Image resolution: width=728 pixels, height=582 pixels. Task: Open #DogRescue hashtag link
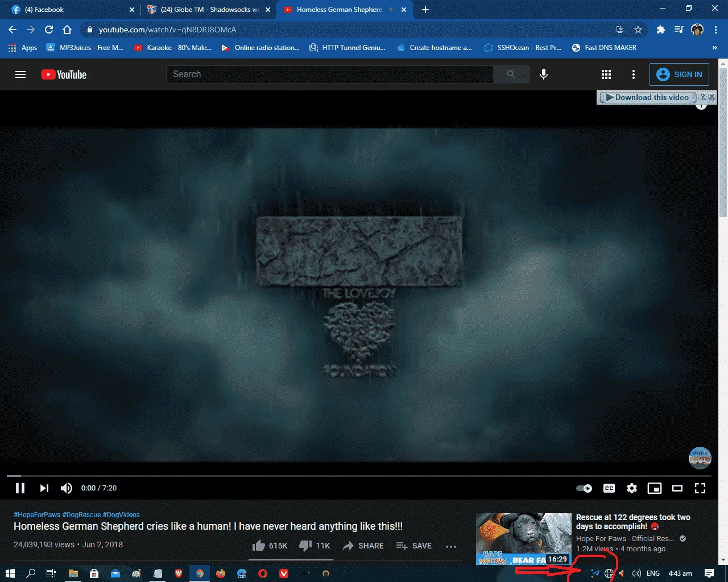(81, 515)
